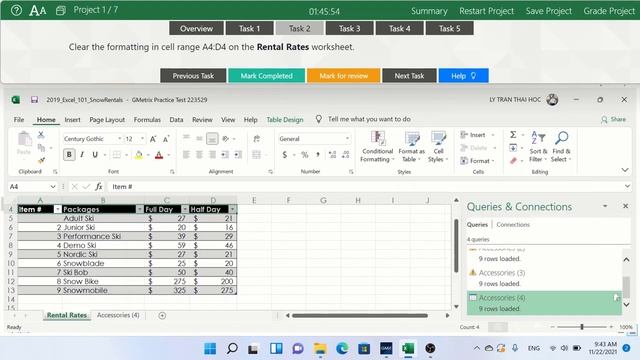640x360 pixels.
Task: Open Cell Styles gallery
Action: (x=438, y=147)
